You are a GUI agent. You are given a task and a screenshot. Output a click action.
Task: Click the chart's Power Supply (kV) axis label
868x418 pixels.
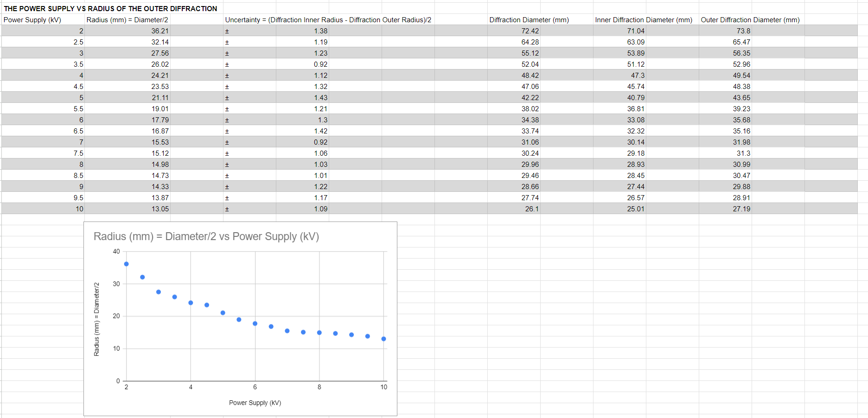point(255,403)
